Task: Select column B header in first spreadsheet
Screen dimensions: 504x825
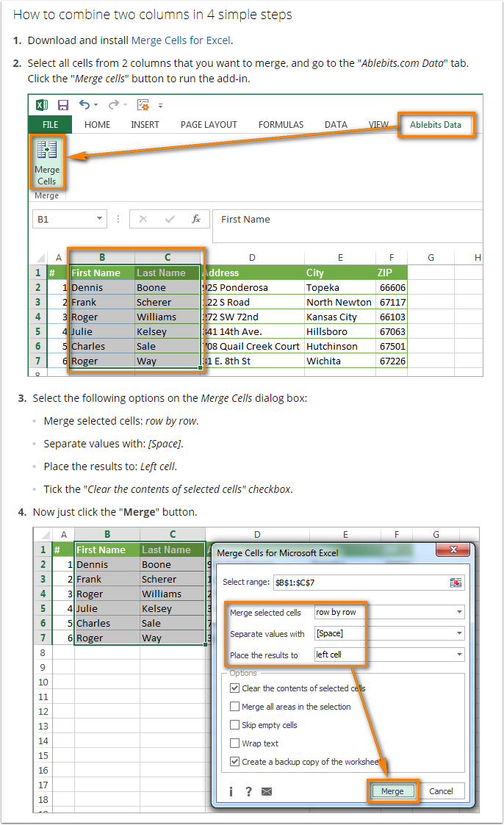Action: coord(102,257)
